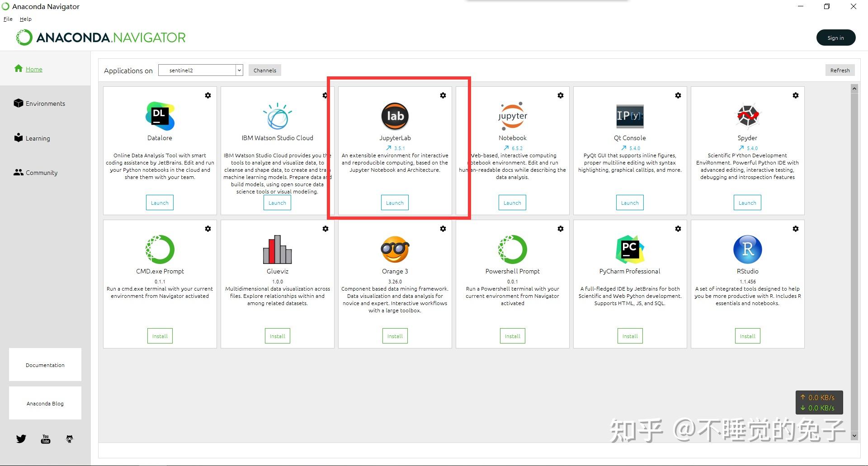Click the Qt Console IPython logo
The image size is (868, 466).
click(x=630, y=116)
